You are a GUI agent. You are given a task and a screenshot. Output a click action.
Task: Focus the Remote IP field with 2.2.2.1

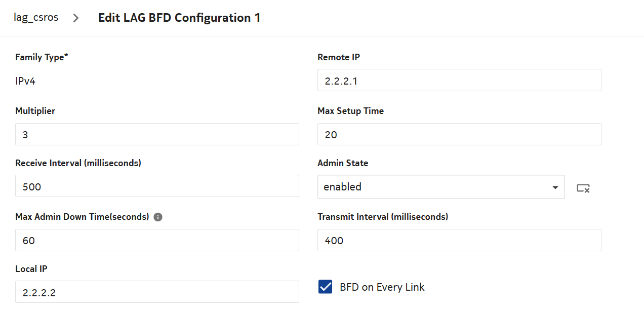[459, 81]
